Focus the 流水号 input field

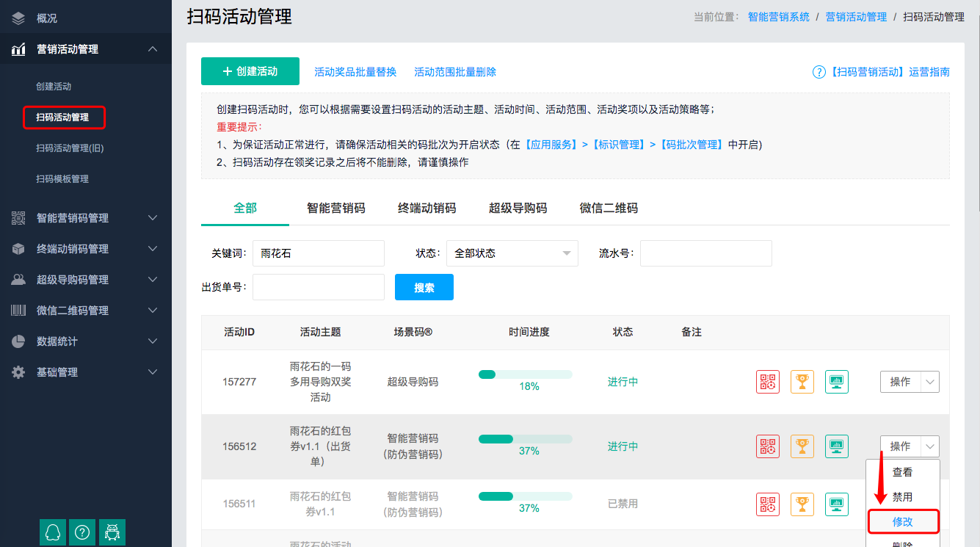[706, 253]
